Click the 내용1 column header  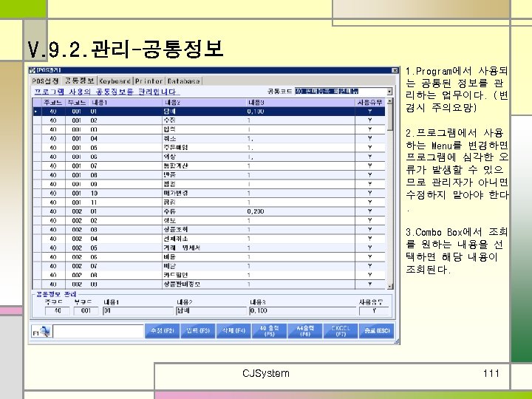tap(126, 103)
